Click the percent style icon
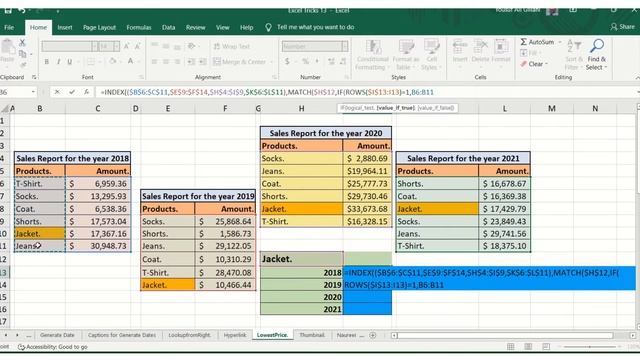 click(305, 62)
